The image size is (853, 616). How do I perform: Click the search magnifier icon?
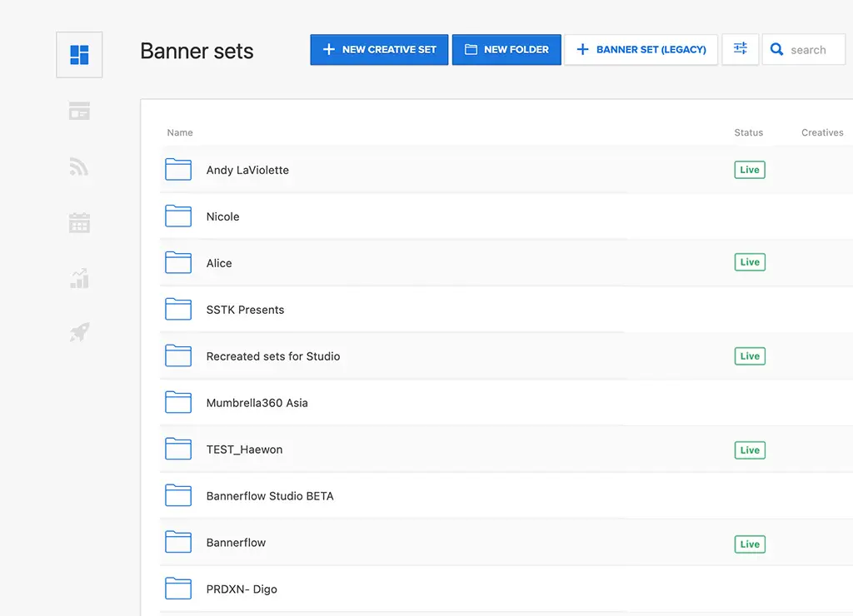[777, 49]
